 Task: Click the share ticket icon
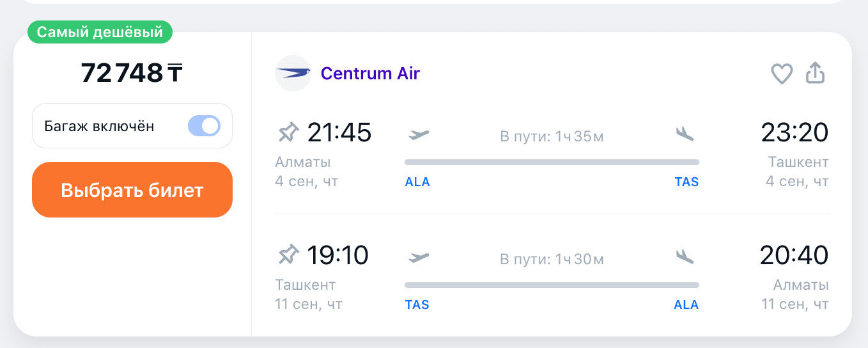[x=815, y=74]
